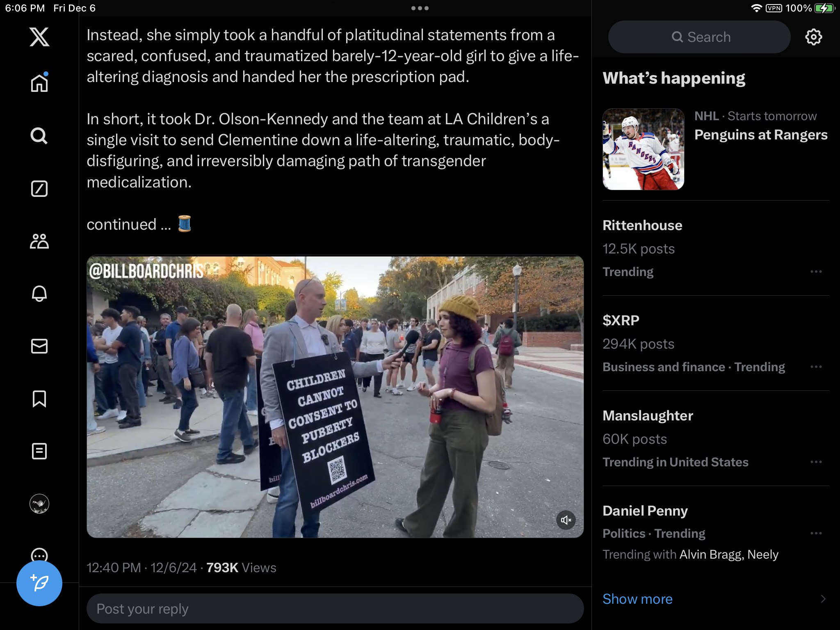Image resolution: width=840 pixels, height=630 pixels.
Task: Click the Post your reply field
Action: (335, 609)
